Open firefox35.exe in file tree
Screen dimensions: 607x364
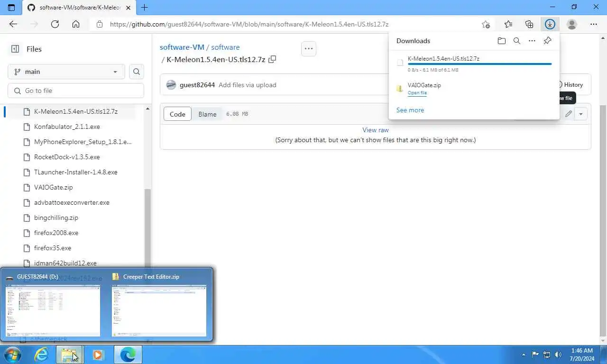(x=53, y=248)
